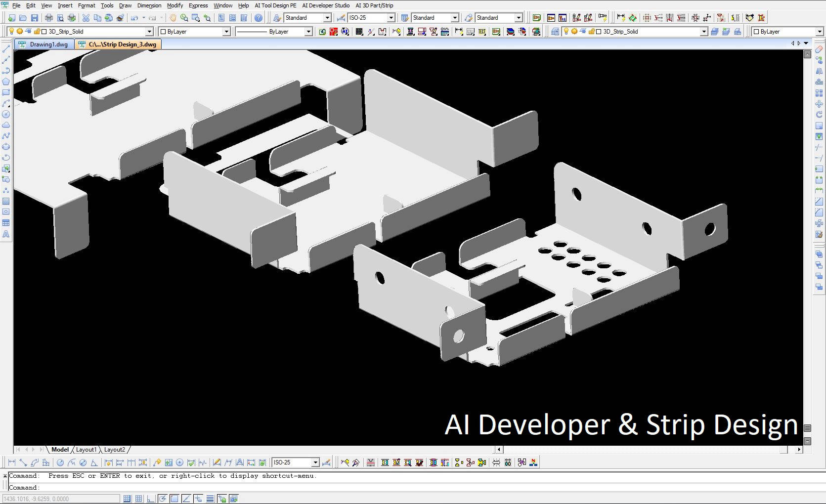Open the Layout2 sheet tab

[114, 450]
